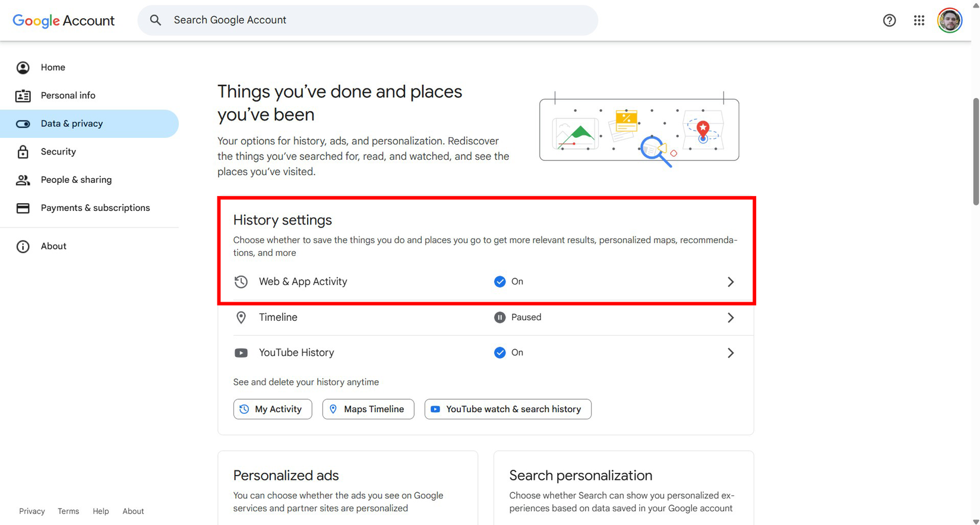The image size is (980, 525).
Task: Click the Home sidebar icon
Action: (x=23, y=68)
